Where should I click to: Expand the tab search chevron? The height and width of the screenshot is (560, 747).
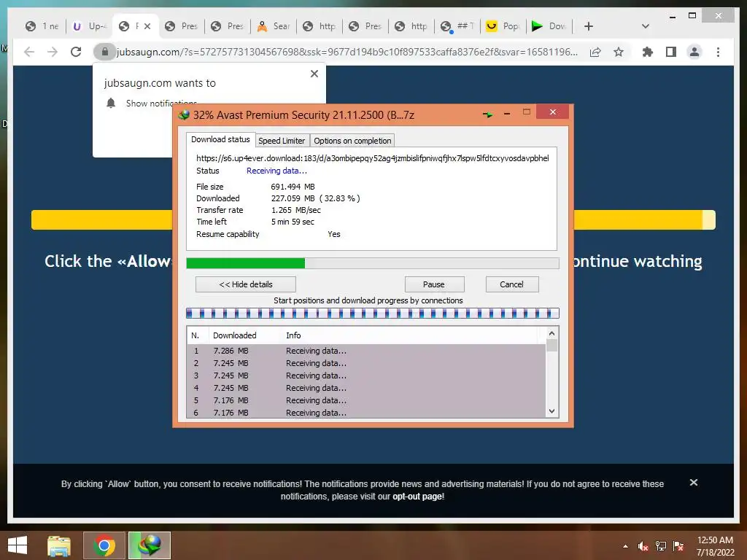coord(646,26)
